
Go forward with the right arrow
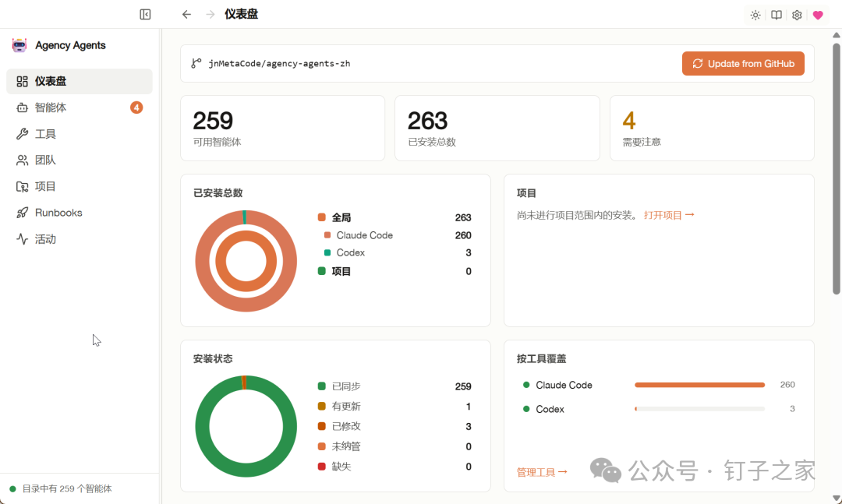[x=210, y=15]
